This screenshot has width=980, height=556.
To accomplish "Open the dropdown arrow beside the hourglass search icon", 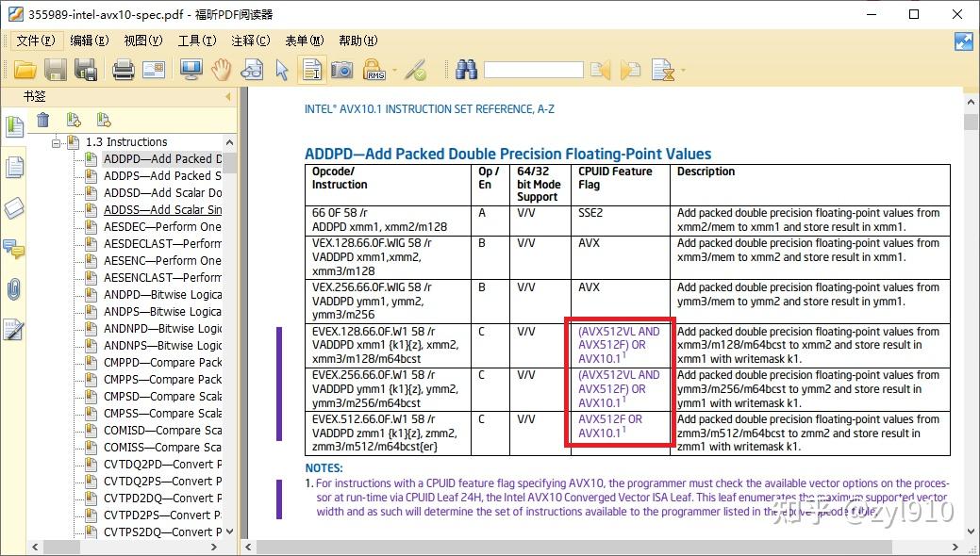I will [682, 70].
